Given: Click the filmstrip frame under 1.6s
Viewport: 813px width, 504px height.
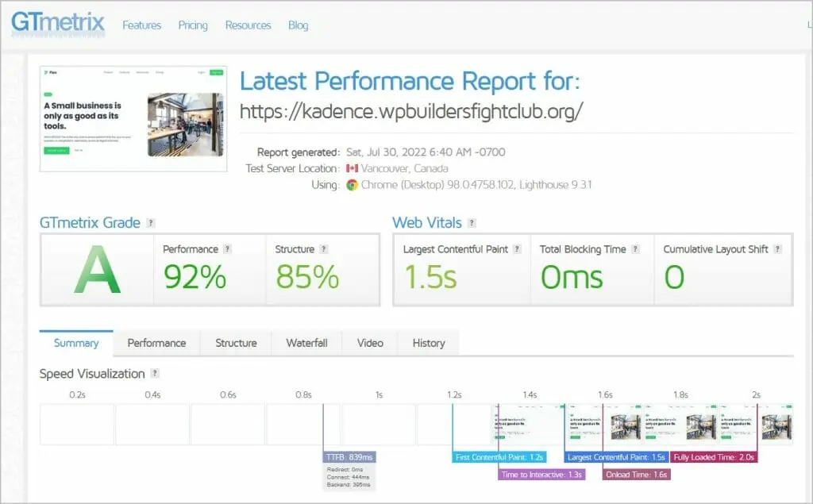Looking at the screenshot, I should click(x=604, y=424).
